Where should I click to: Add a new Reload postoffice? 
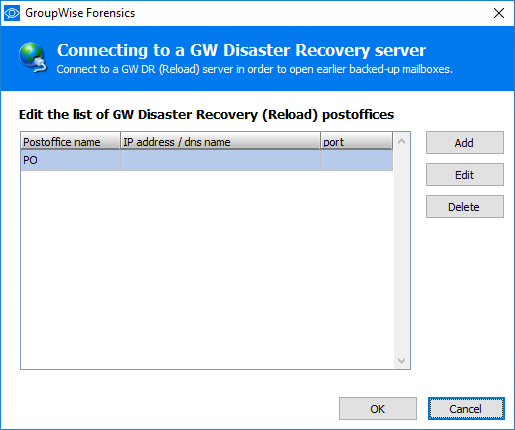(465, 143)
